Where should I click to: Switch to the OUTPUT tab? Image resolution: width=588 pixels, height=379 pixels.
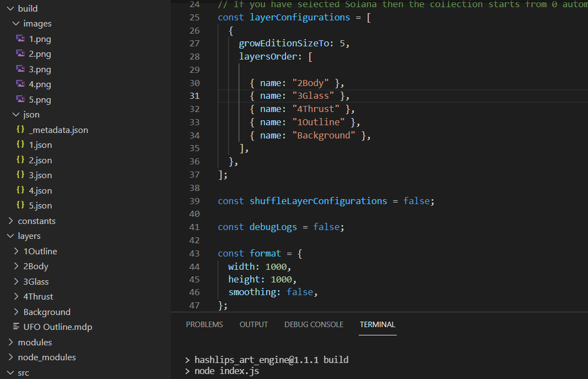(253, 324)
